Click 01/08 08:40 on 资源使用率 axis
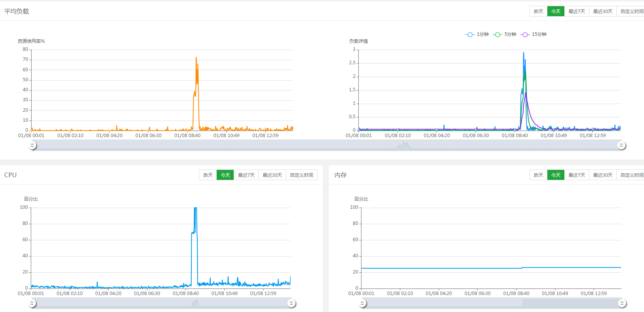The width and height of the screenshot is (644, 312). [x=187, y=136]
